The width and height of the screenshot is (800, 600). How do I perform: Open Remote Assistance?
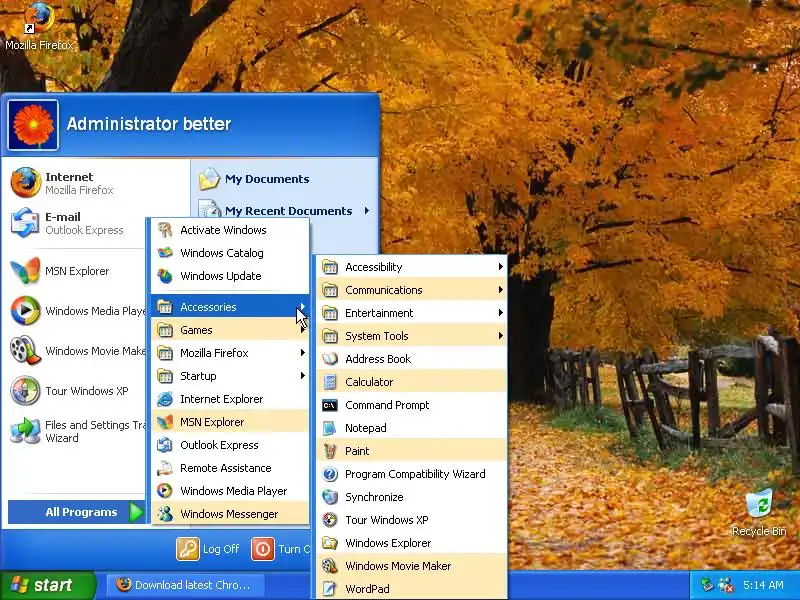pyautogui.click(x=230, y=468)
